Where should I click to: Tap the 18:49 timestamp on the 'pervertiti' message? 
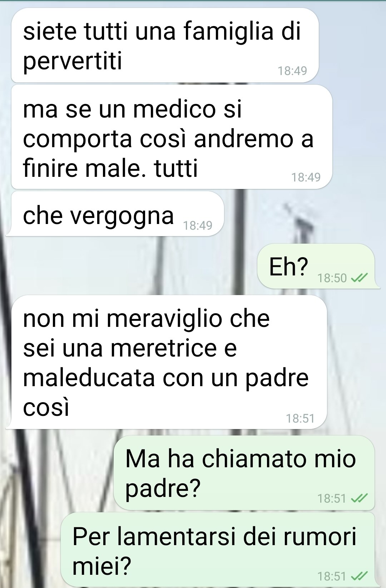point(292,71)
